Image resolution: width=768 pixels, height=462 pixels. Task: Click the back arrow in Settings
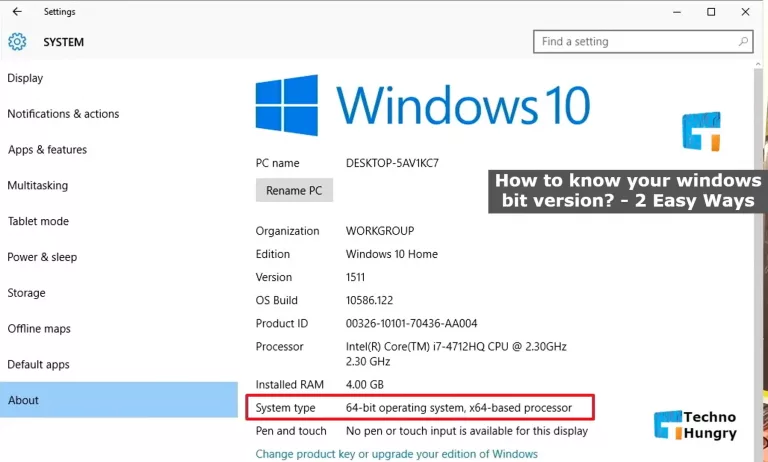pos(17,11)
